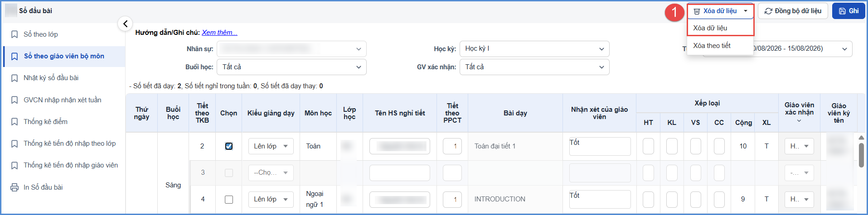Click save disk icon in Ghi button
Viewport: 868px width, 215px height.
coord(842,11)
